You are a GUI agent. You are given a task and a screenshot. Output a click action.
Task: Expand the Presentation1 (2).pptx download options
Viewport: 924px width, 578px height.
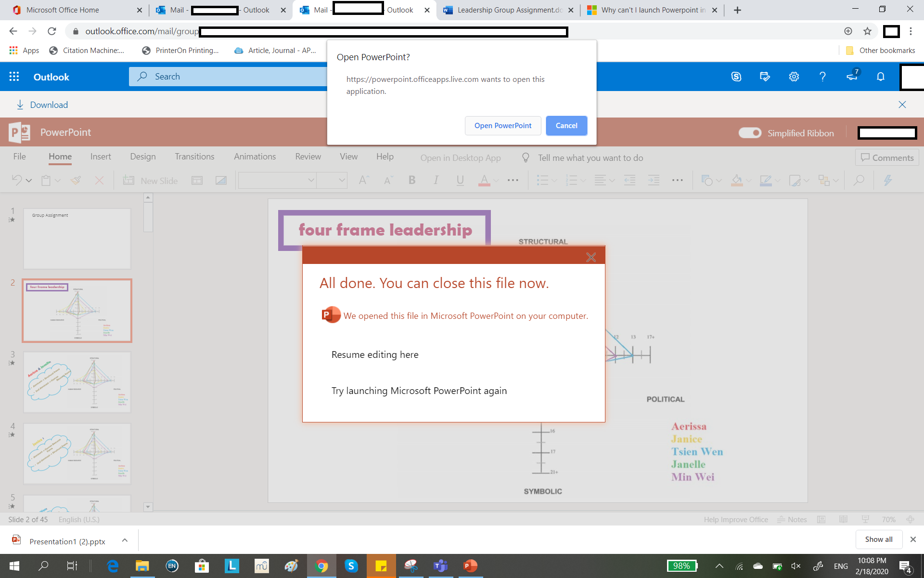pos(125,540)
